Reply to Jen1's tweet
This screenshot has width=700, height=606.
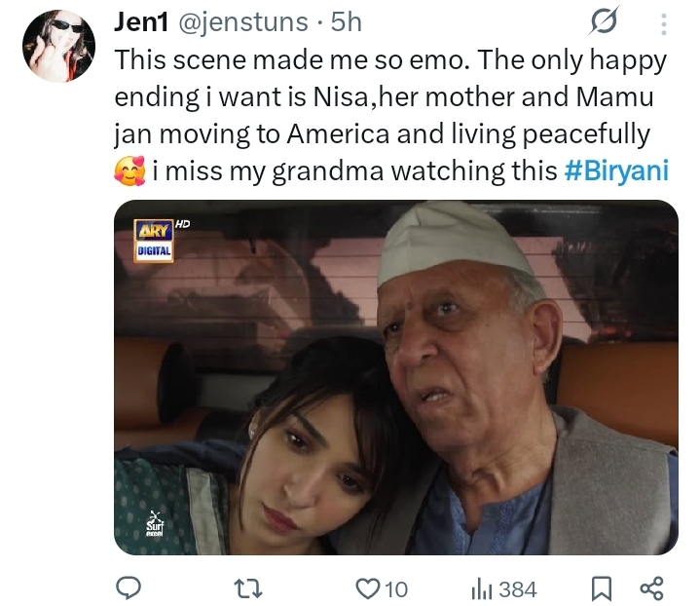tap(128, 588)
